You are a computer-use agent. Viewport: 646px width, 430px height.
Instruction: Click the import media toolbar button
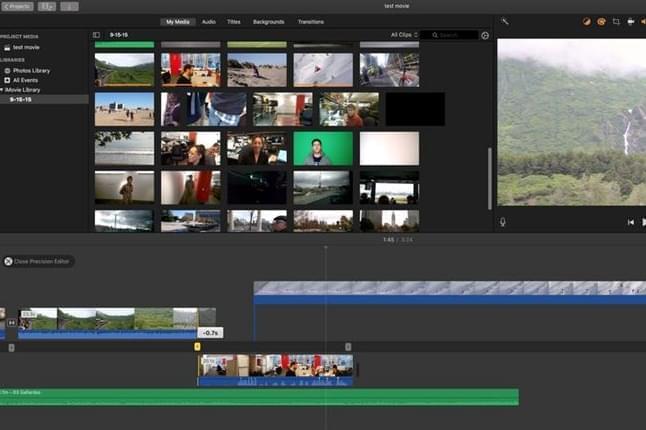[47, 6]
